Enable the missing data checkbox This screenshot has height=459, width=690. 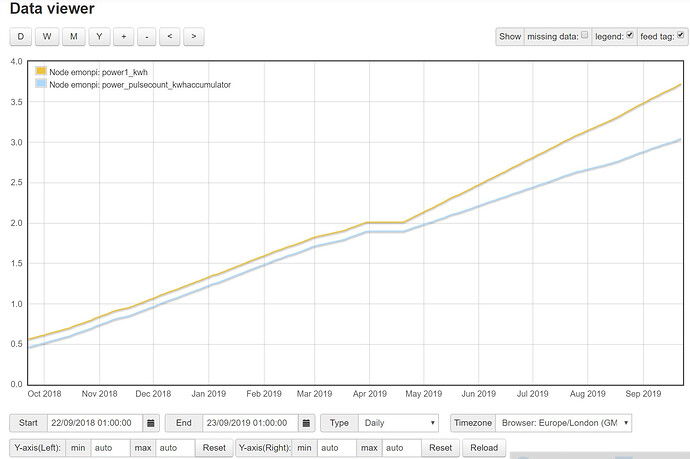point(584,35)
